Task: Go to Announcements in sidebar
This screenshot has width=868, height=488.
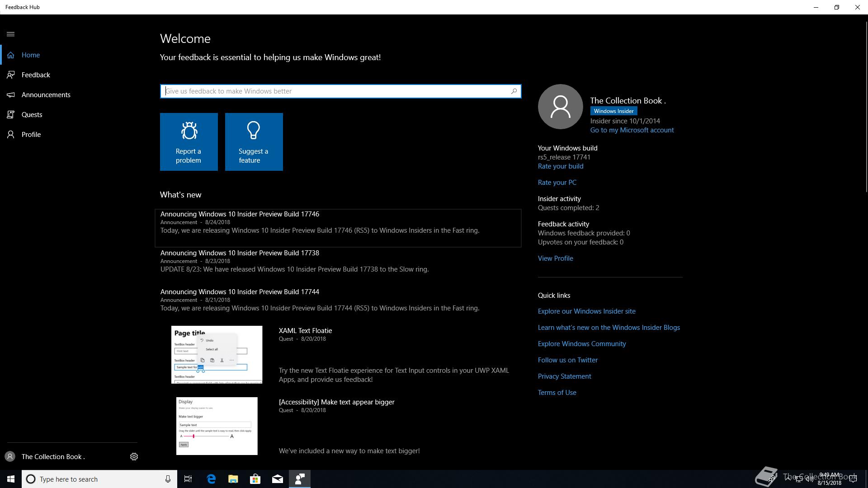Action: [46, 95]
